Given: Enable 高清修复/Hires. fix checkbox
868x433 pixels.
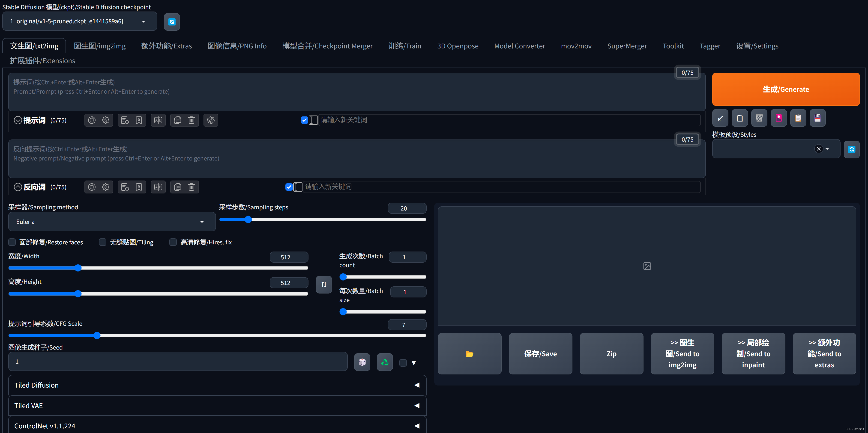Looking at the screenshot, I should pyautogui.click(x=173, y=242).
